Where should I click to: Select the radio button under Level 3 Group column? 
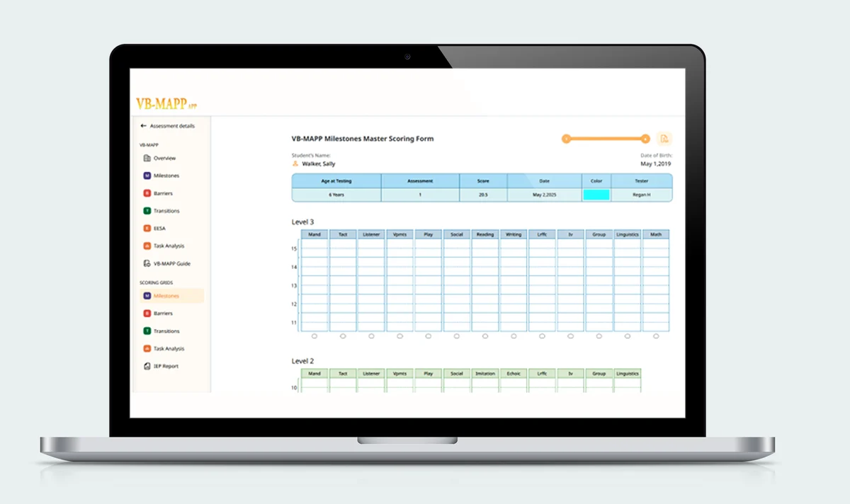pyautogui.click(x=599, y=336)
